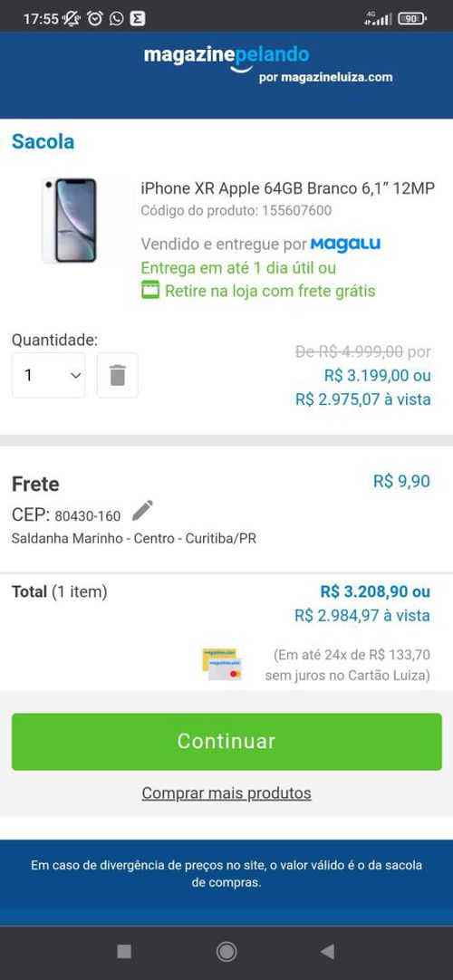Tap the battery indicator in status bar
The height and width of the screenshot is (980, 453).
tap(412, 19)
